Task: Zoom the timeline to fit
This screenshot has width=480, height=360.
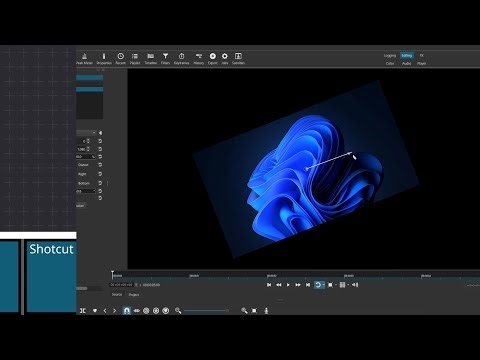Action: (x=254, y=311)
